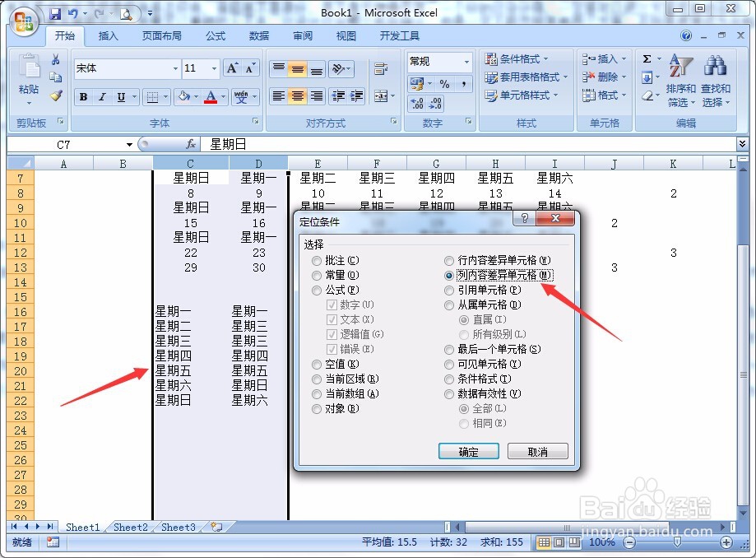The width and height of the screenshot is (756, 558).
Task: Click the Paste (粘贴) button
Action: tap(29, 80)
